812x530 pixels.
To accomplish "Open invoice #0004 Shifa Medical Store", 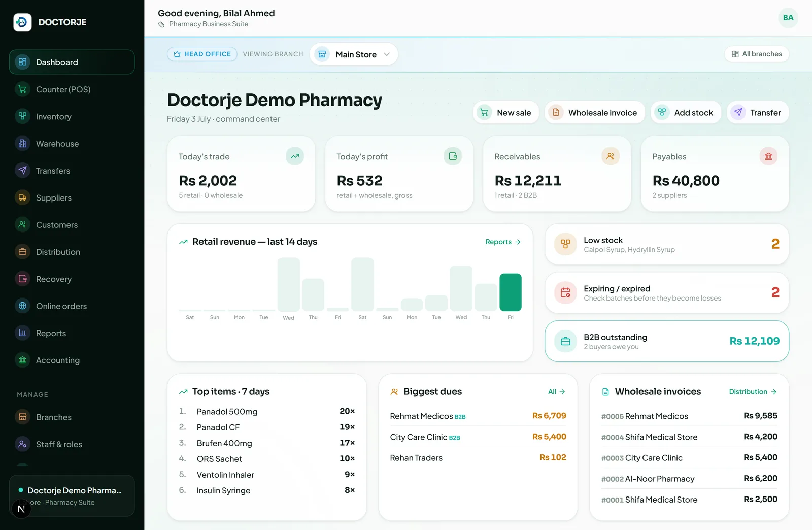I will [x=689, y=437].
